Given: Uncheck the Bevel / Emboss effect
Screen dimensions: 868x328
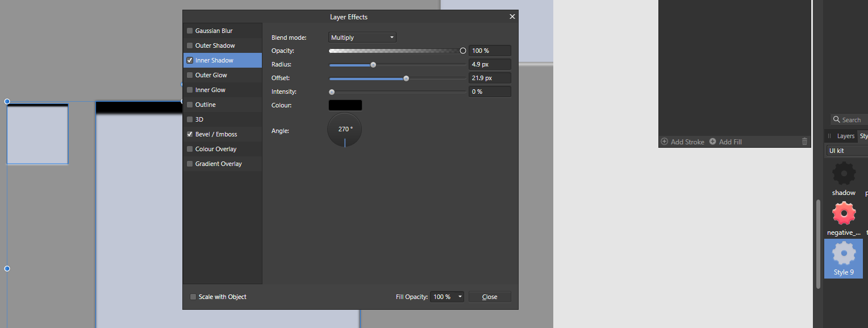Looking at the screenshot, I should click(x=190, y=134).
